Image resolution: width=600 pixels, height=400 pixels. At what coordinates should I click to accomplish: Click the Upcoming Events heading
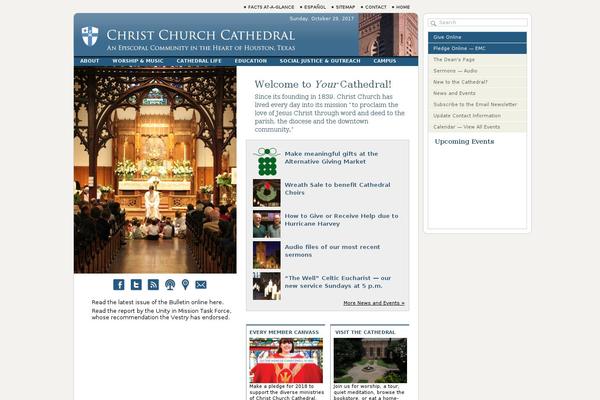(x=464, y=142)
